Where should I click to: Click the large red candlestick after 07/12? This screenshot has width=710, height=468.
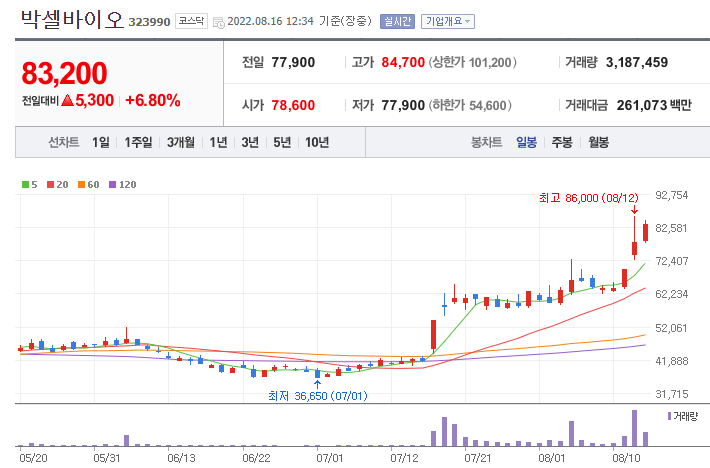pos(433,335)
